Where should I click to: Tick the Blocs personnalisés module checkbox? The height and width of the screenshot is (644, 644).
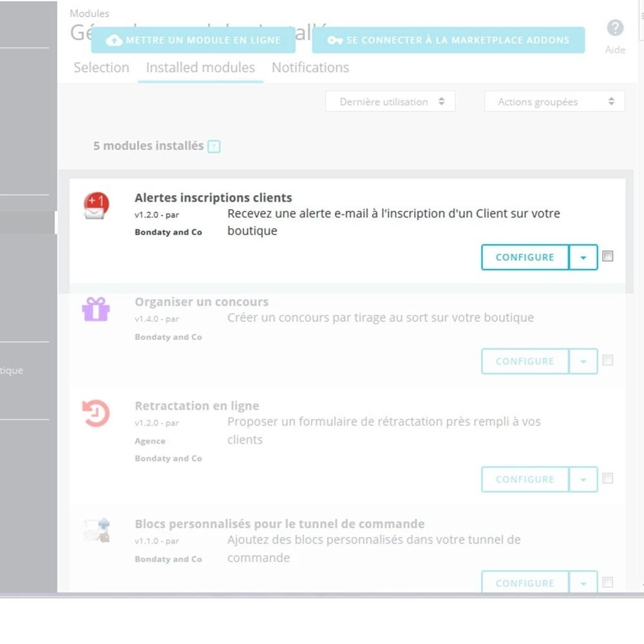(x=607, y=582)
